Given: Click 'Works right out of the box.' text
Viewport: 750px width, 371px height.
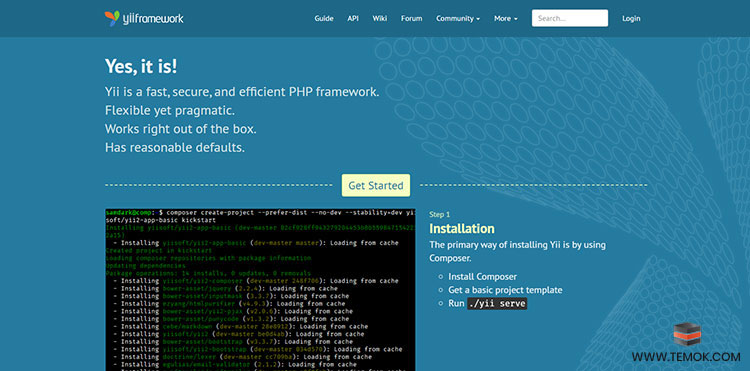Looking at the screenshot, I should 181,129.
